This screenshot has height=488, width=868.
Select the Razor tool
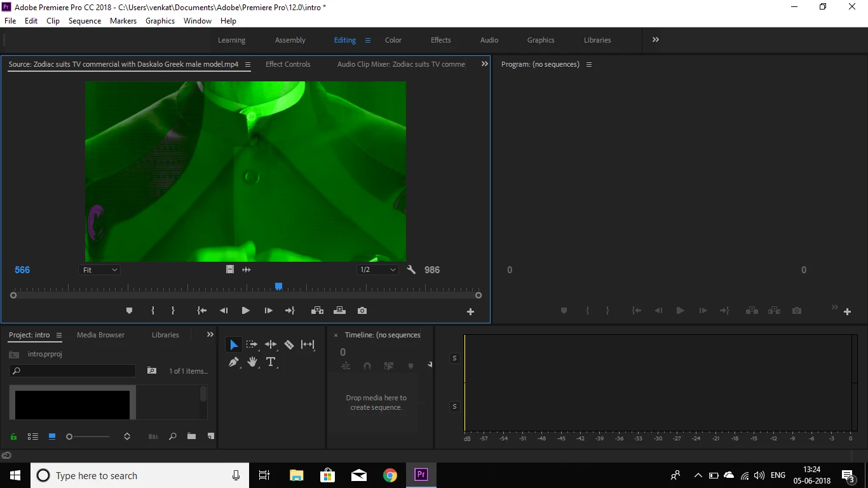tap(289, 344)
